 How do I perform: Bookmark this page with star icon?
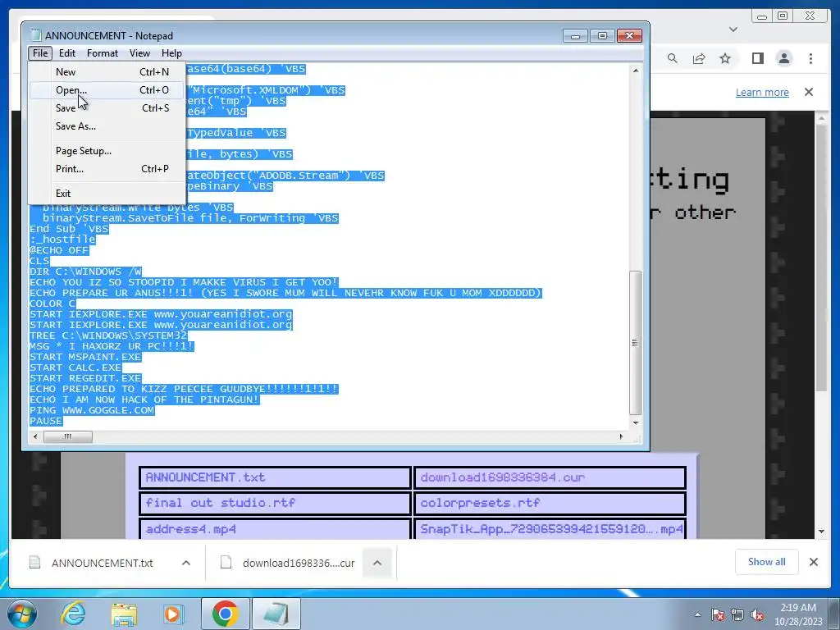(725, 58)
